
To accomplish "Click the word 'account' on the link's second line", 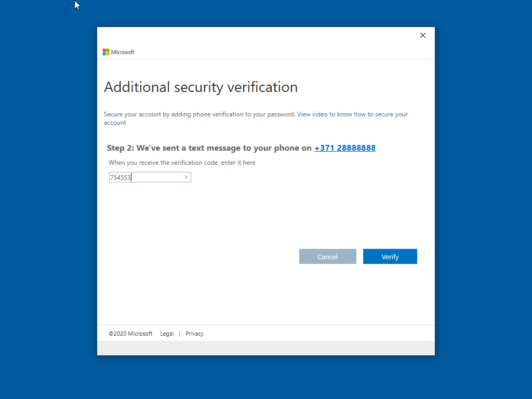I will pyautogui.click(x=115, y=123).
